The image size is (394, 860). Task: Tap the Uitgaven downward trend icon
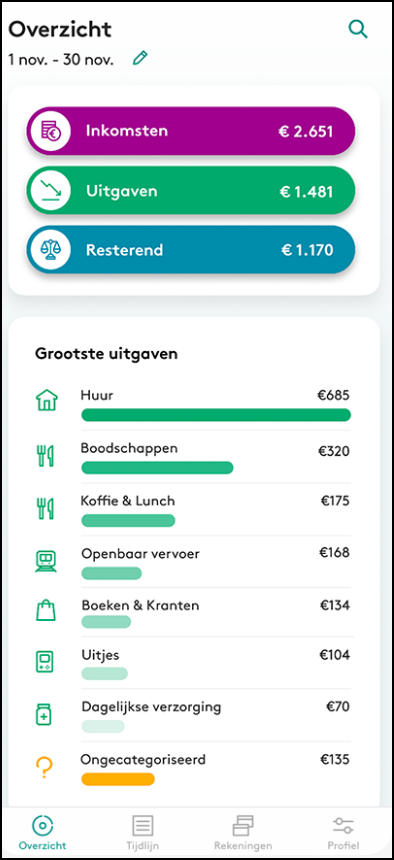[50, 191]
